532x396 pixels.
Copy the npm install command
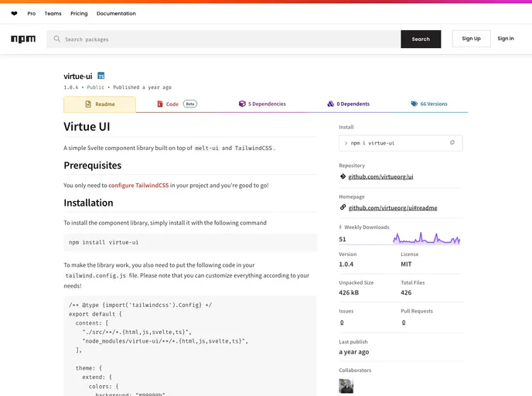tap(452, 143)
